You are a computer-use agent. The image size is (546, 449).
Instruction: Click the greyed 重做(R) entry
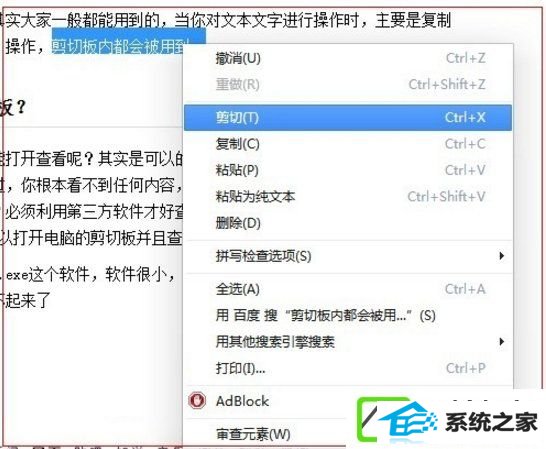pyautogui.click(x=348, y=84)
